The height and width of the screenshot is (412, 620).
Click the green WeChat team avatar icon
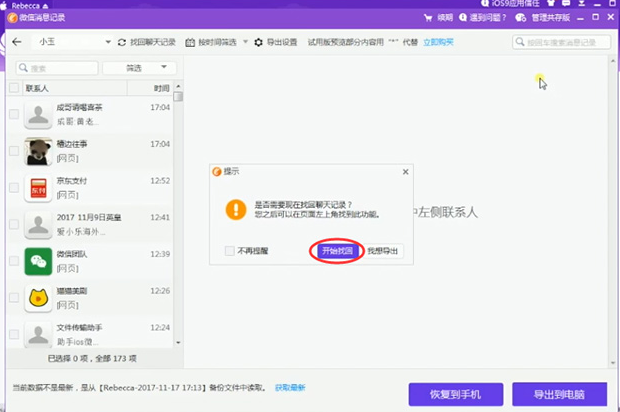[38, 261]
